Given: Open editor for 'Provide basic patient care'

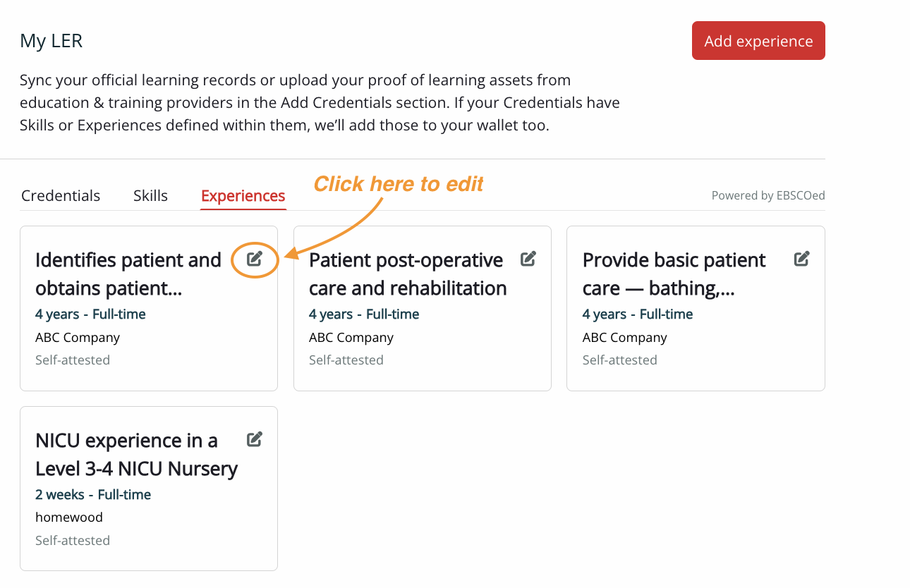Looking at the screenshot, I should pyautogui.click(x=801, y=259).
